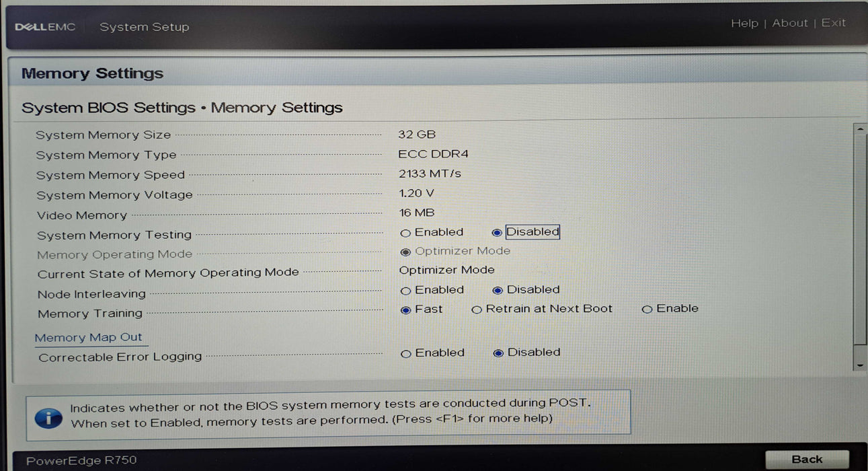The width and height of the screenshot is (868, 471).
Task: Enable Node Interleaving
Action: (405, 289)
